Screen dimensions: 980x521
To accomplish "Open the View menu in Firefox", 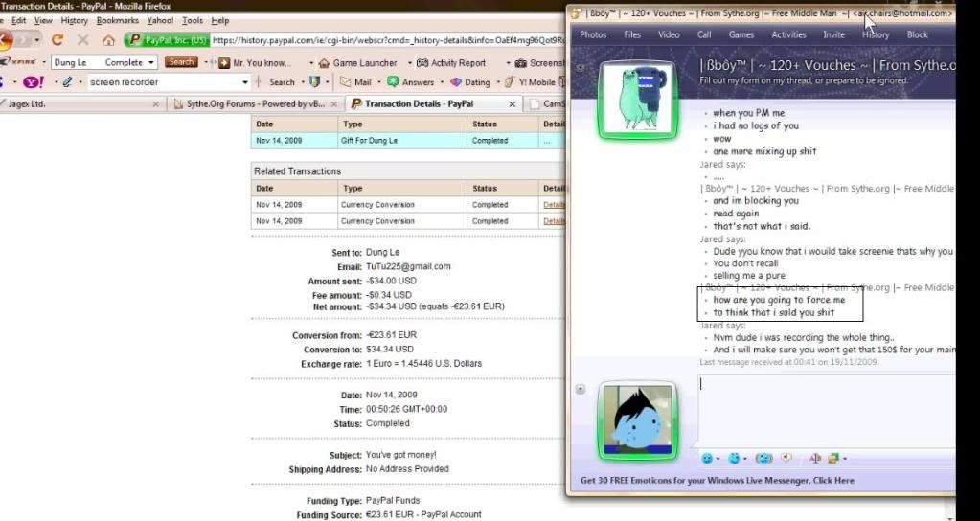I will (x=43, y=21).
